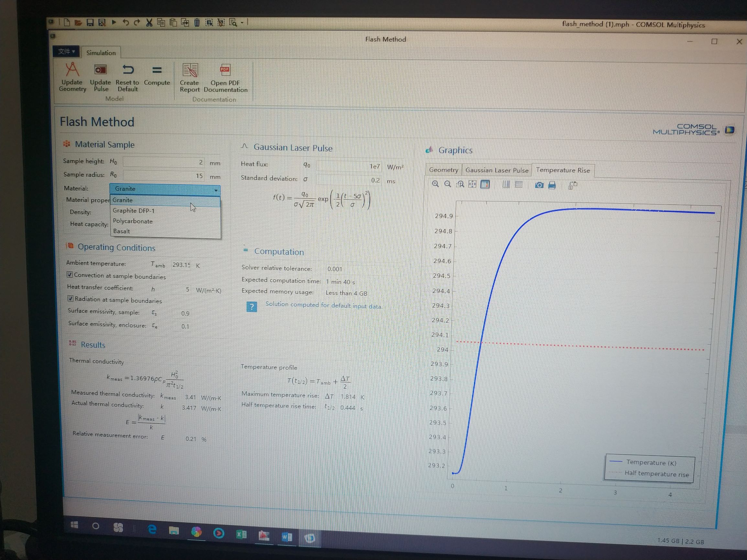
Task: Click the Sample height input field
Action: 164,162
